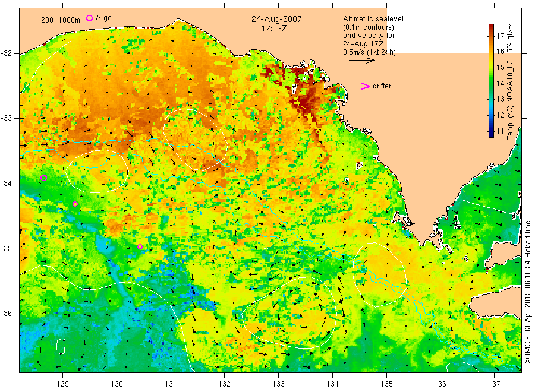Image resolution: width=535 pixels, height=392 pixels.
Task: Click the magenta drifter legend arrowhead symbol
Action: pyautogui.click(x=366, y=86)
